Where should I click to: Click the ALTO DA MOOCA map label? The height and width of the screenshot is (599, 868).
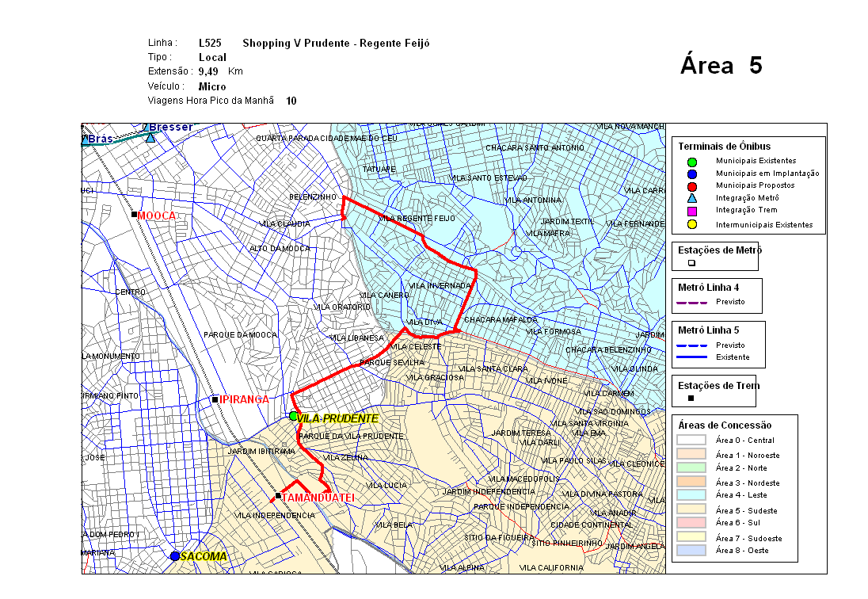click(x=280, y=249)
